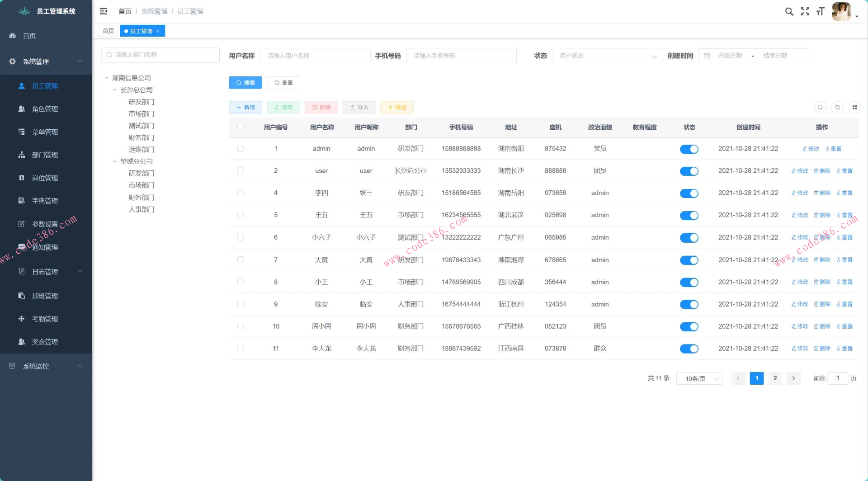Collapse the 长沙总公司 tree node
This screenshot has width=868, height=481.
click(x=115, y=90)
